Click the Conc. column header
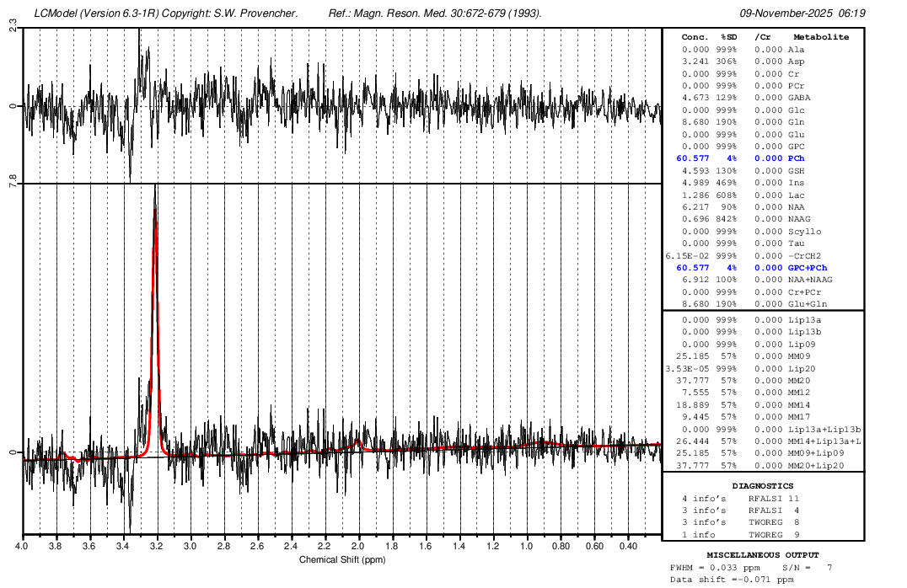Screen dimensions: 907x588 click(x=695, y=37)
